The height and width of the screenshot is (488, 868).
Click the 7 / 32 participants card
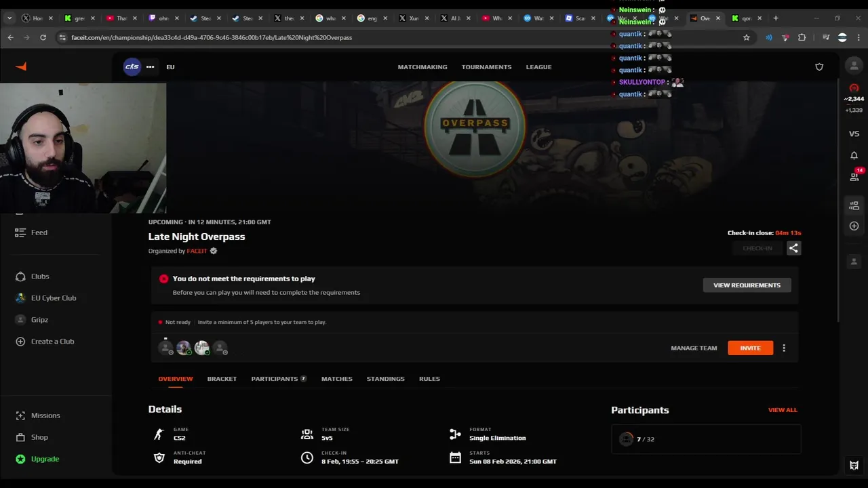(706, 439)
